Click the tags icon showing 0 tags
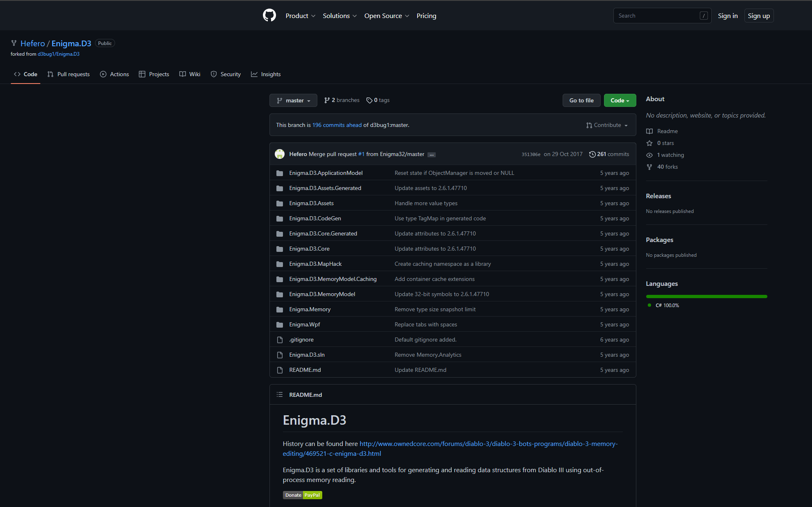This screenshot has height=507, width=812. 369,100
